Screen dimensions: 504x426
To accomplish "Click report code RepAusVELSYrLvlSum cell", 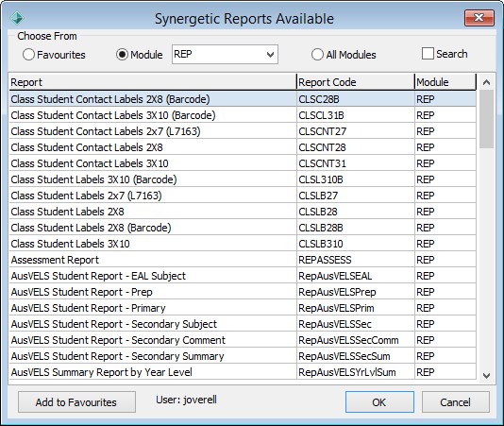I will (x=356, y=372).
